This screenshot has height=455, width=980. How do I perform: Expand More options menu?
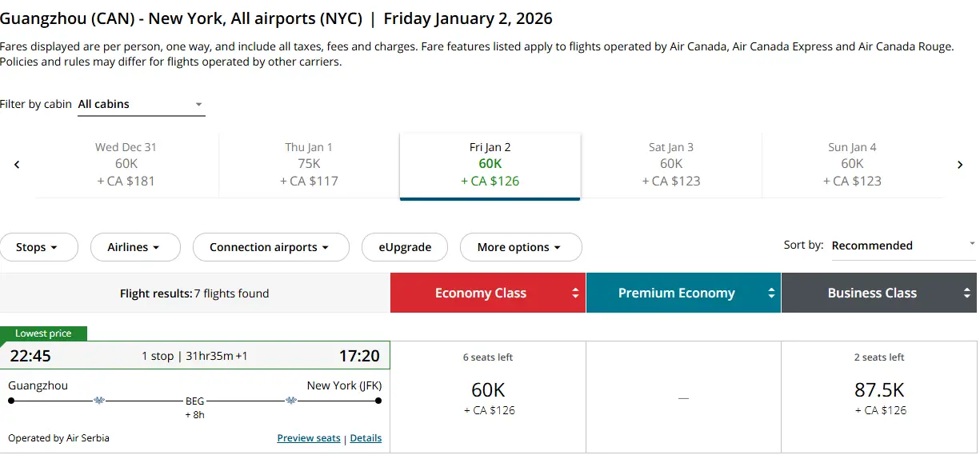[520, 247]
